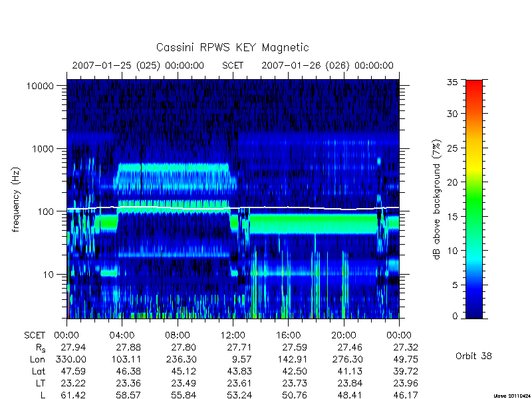Screen dimensions: 532x399
Task: Click the L value 46.17
Action: (406, 395)
